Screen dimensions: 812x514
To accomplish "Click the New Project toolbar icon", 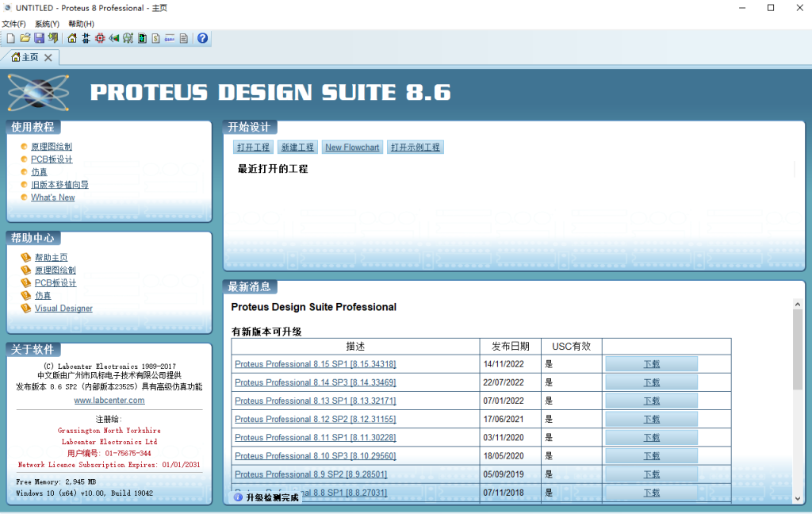I will (x=11, y=38).
